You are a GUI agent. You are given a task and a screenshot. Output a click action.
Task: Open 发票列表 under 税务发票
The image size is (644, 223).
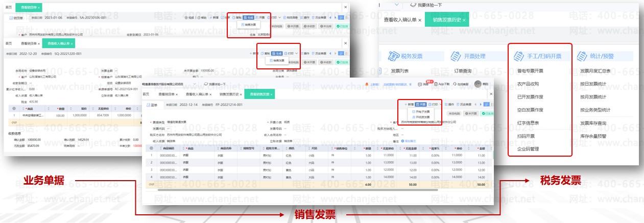point(399,71)
